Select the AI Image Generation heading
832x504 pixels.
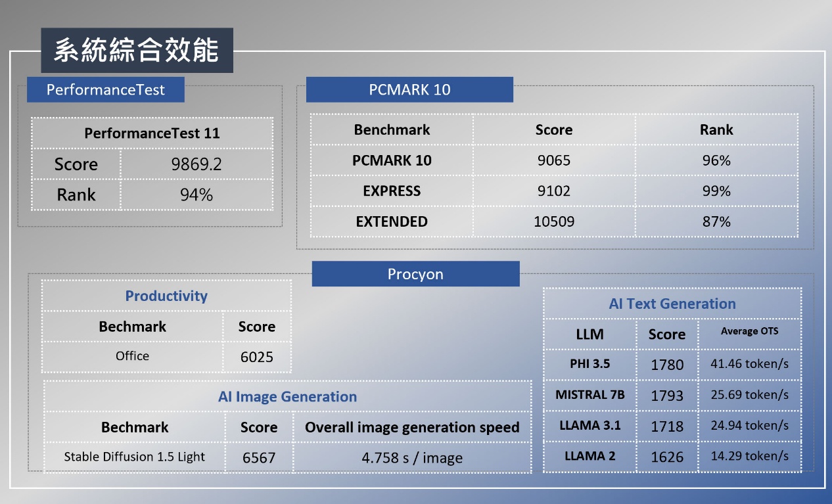tap(287, 396)
